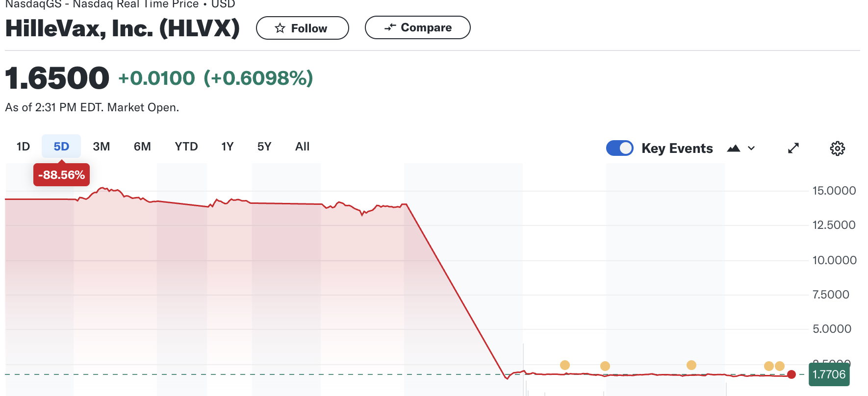This screenshot has width=868, height=396.
Task: Switch chart to 5Y range
Action: click(264, 147)
